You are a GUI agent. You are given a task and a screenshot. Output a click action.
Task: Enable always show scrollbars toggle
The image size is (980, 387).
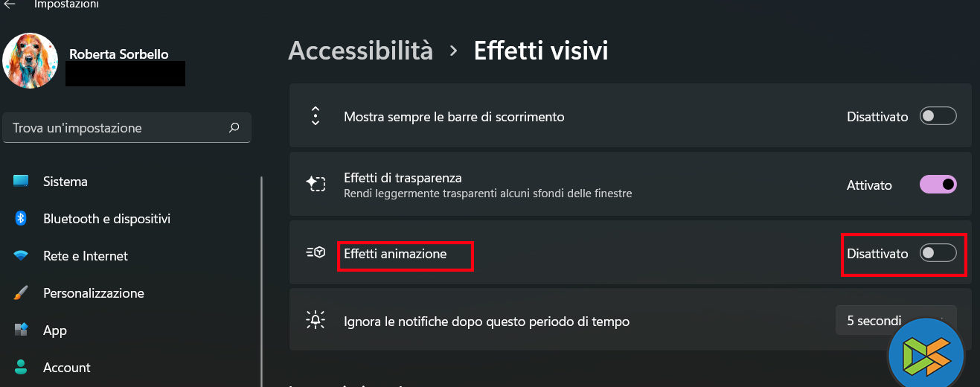click(x=938, y=117)
